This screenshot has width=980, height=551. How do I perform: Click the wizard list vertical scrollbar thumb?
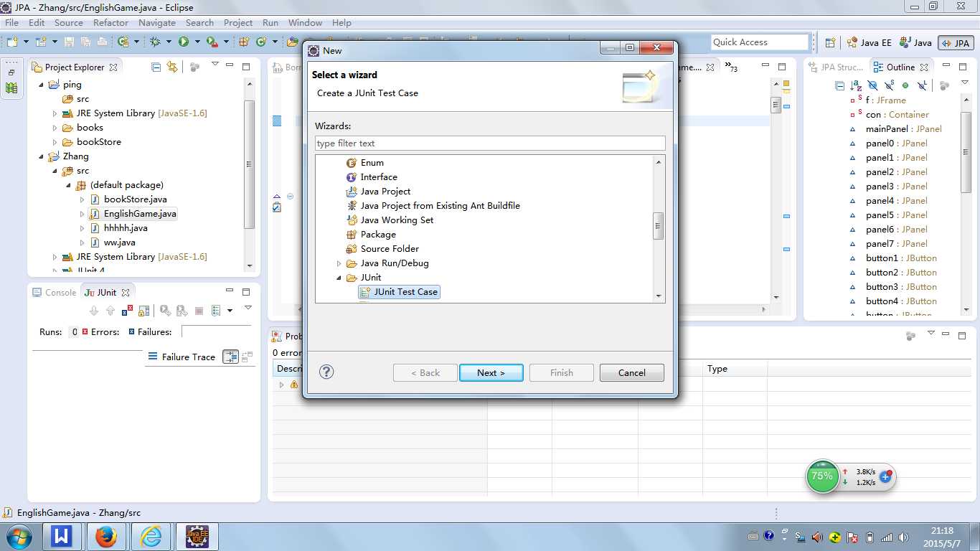[x=658, y=226]
